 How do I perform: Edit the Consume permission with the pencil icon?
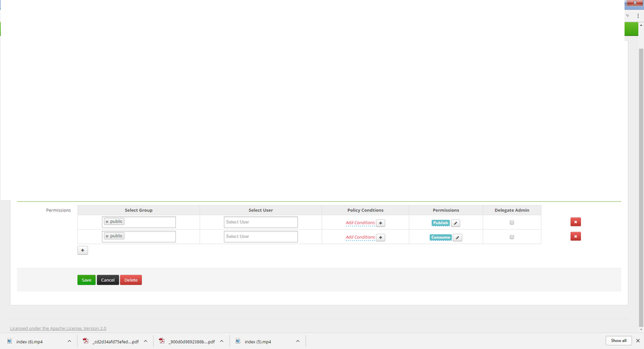pyautogui.click(x=457, y=237)
